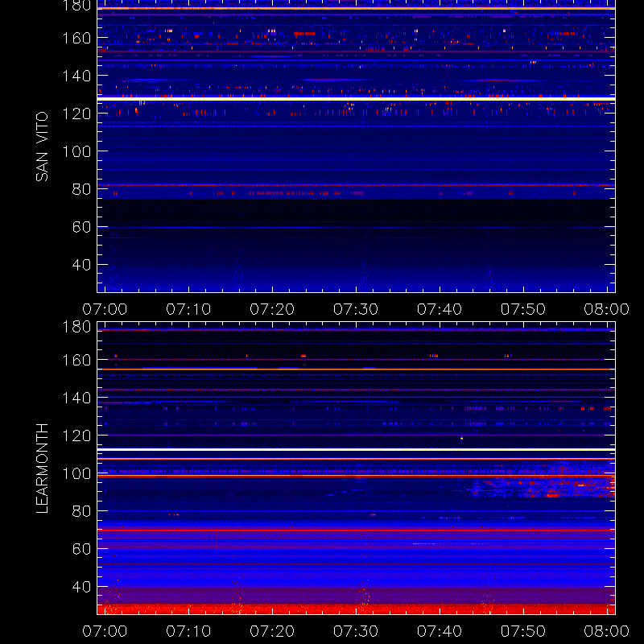The height and width of the screenshot is (644, 644).
Task: Click 07:20 time label under Learmonth plot
Action: coord(272,631)
